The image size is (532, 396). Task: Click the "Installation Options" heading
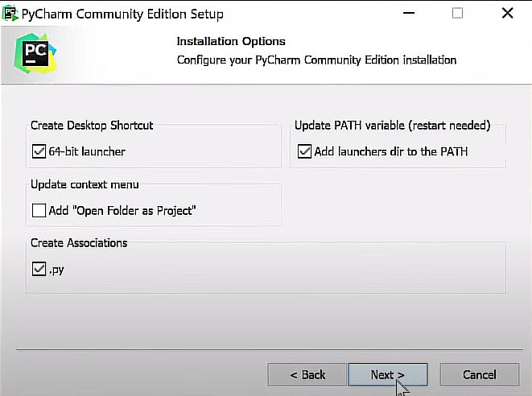(231, 41)
